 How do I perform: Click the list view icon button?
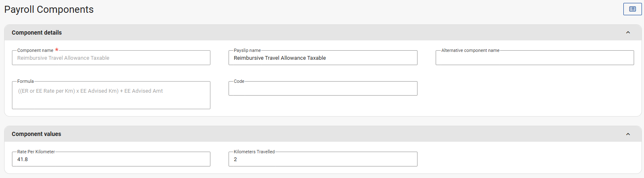coord(632,9)
